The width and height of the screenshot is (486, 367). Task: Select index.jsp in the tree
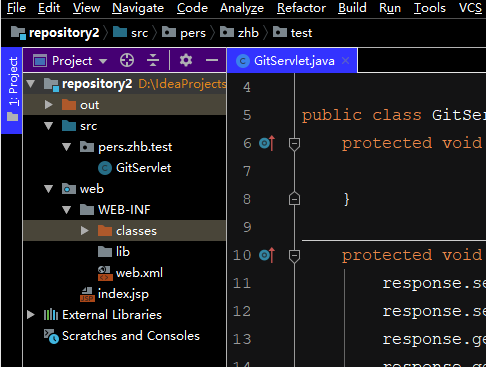click(x=124, y=294)
